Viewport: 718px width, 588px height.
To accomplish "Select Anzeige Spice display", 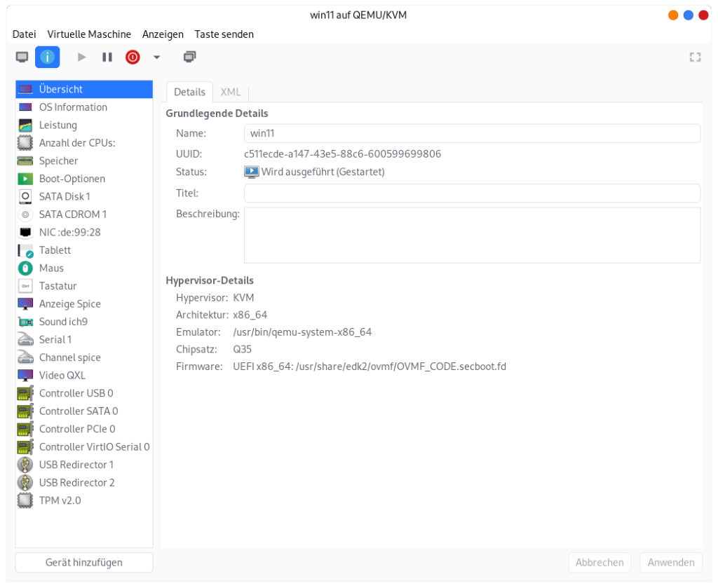I will (84, 304).
